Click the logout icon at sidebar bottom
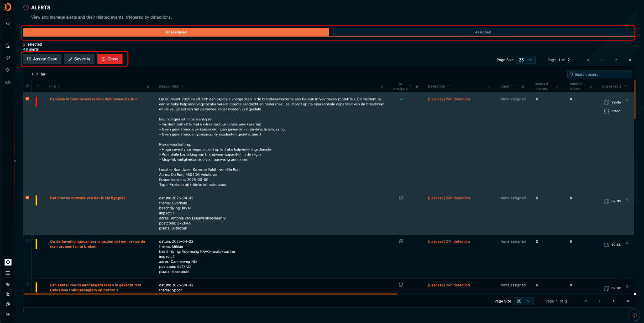This screenshot has width=644, height=323. (8, 314)
